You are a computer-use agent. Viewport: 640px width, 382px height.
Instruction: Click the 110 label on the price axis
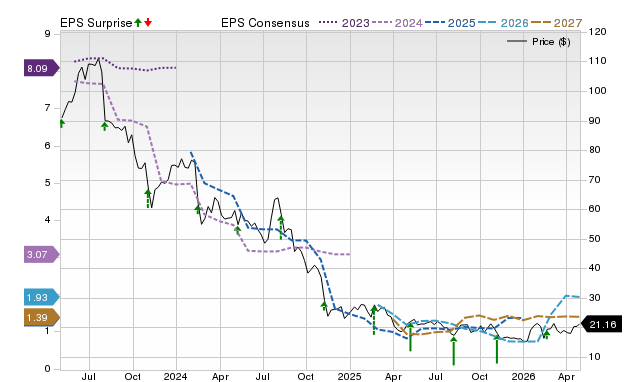pyautogui.click(x=597, y=61)
